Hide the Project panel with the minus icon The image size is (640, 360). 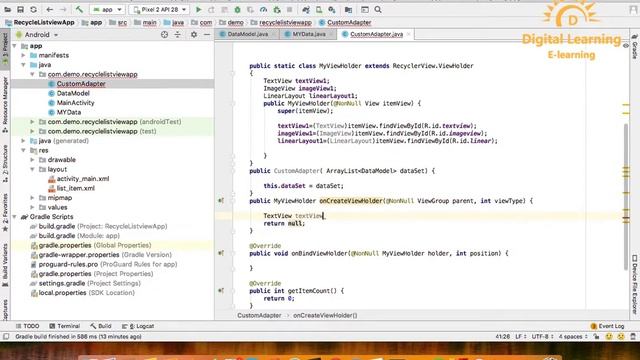click(207, 35)
